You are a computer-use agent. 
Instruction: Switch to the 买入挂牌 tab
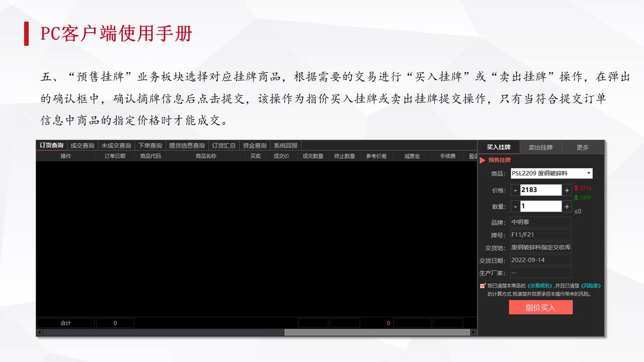pos(499,147)
